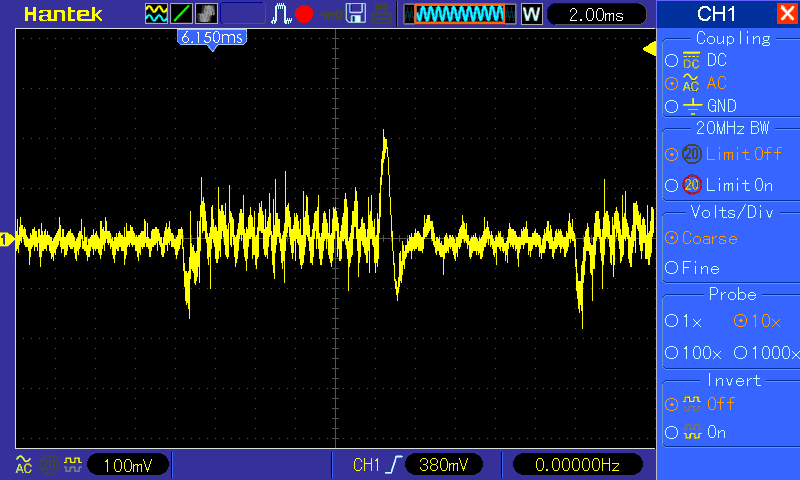Click the 100mV volts/div readout
The image size is (800, 480).
128,465
